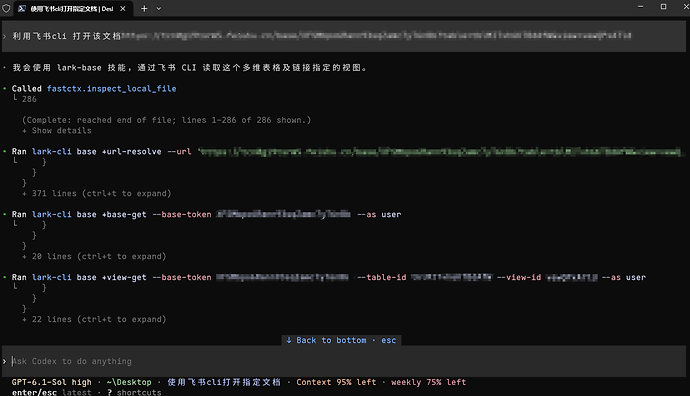Click Back to bottom button
Image resolution: width=690 pixels, height=396 pixels.
tap(341, 340)
